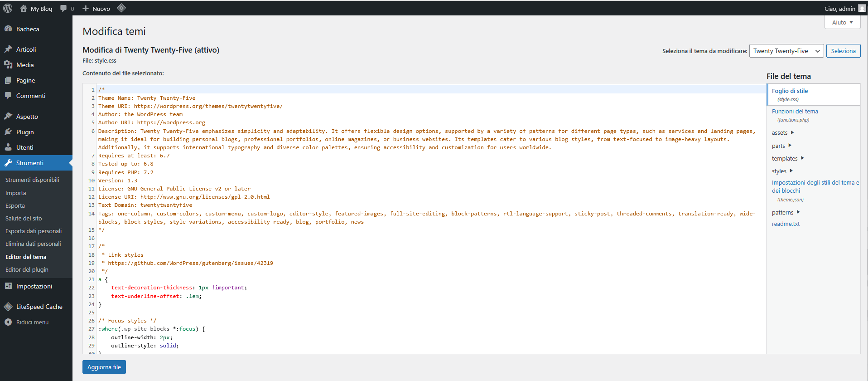Open the Esporta submenu item

point(15,205)
